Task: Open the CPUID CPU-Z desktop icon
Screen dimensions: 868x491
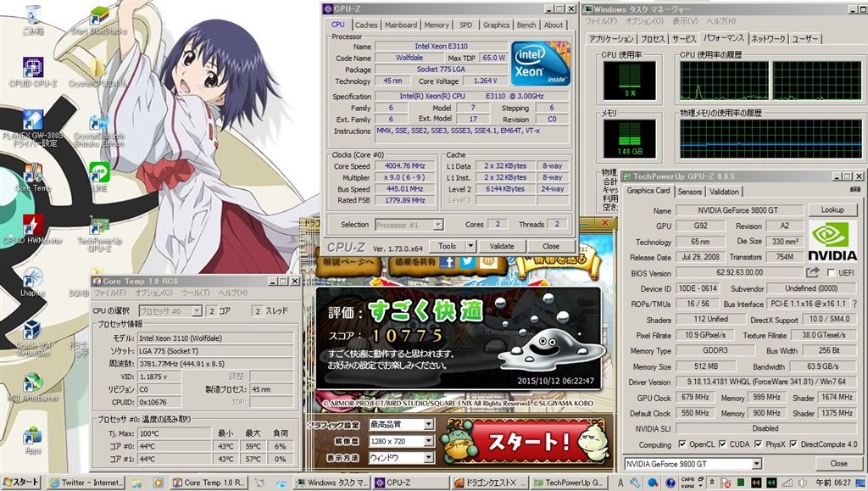Action: click(x=33, y=71)
